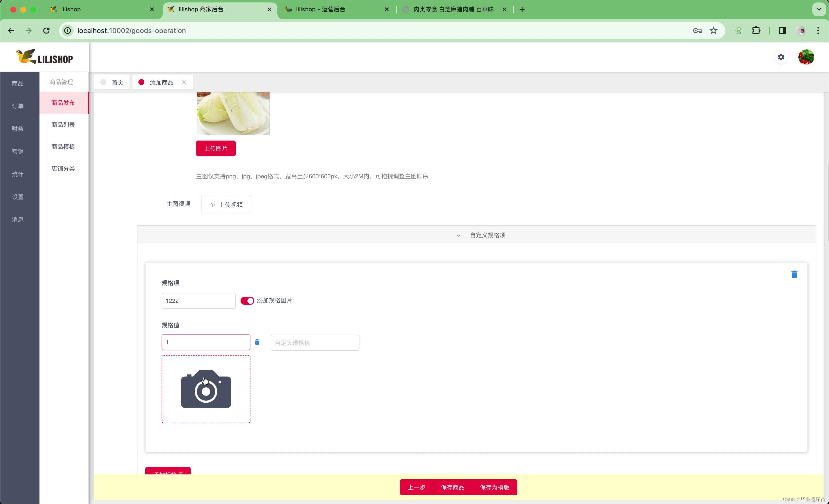Focus the 规格值 input containing 1
This screenshot has height=504, width=829.
click(206, 342)
